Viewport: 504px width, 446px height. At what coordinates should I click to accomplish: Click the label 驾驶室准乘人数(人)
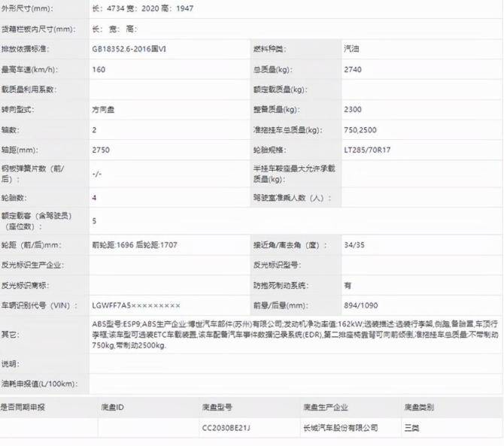tap(292, 198)
